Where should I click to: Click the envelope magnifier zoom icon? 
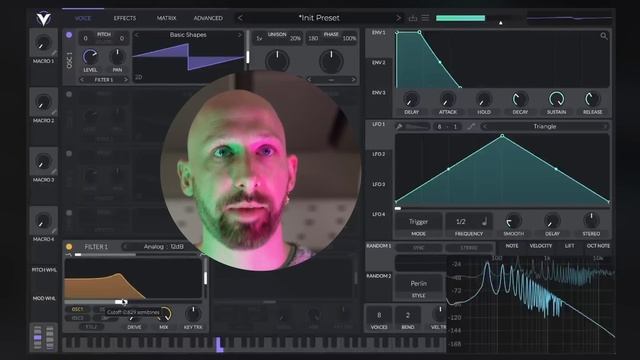tap(604, 36)
